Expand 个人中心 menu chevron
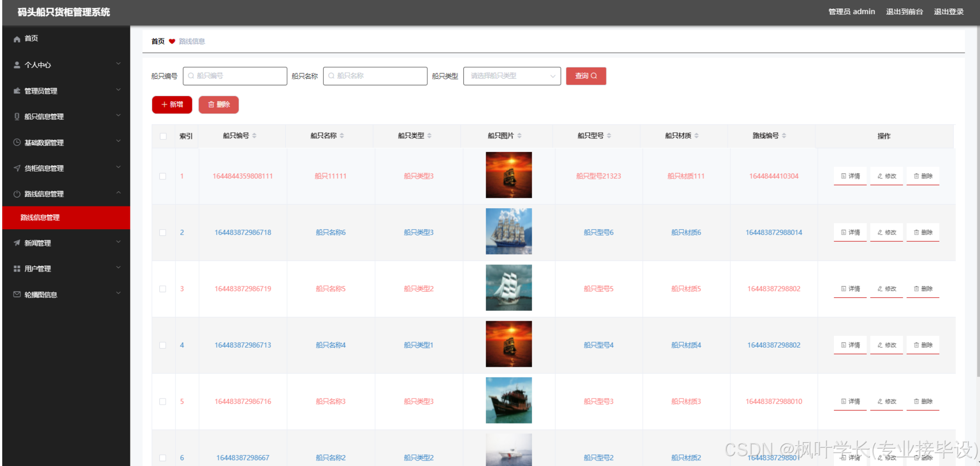 coord(118,64)
